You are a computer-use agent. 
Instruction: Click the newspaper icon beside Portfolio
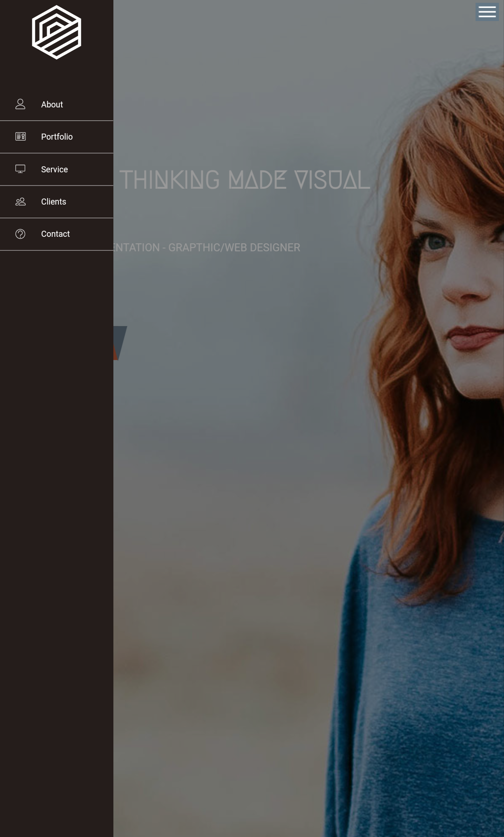(20, 136)
